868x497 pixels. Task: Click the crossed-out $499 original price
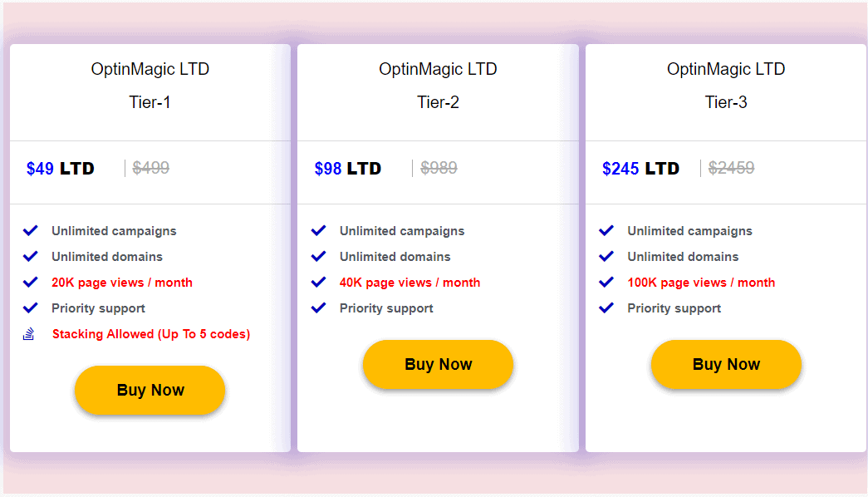[x=150, y=168]
